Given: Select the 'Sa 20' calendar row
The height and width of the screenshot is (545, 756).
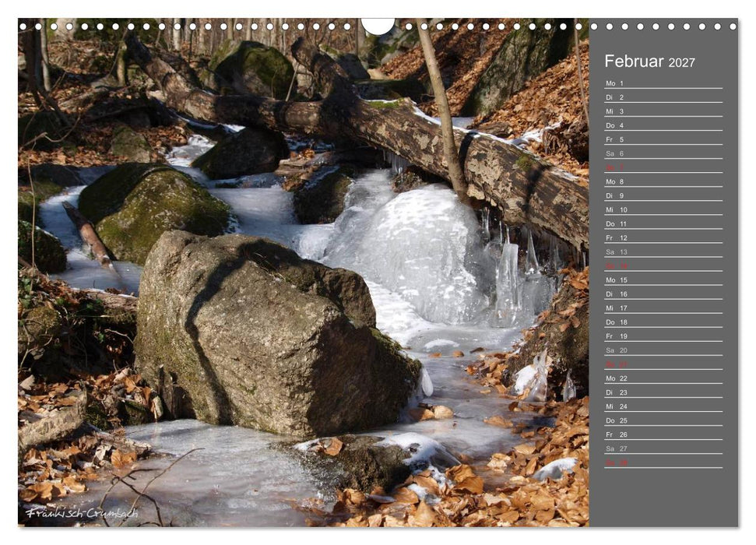Looking at the screenshot, I should pyautogui.click(x=663, y=350).
